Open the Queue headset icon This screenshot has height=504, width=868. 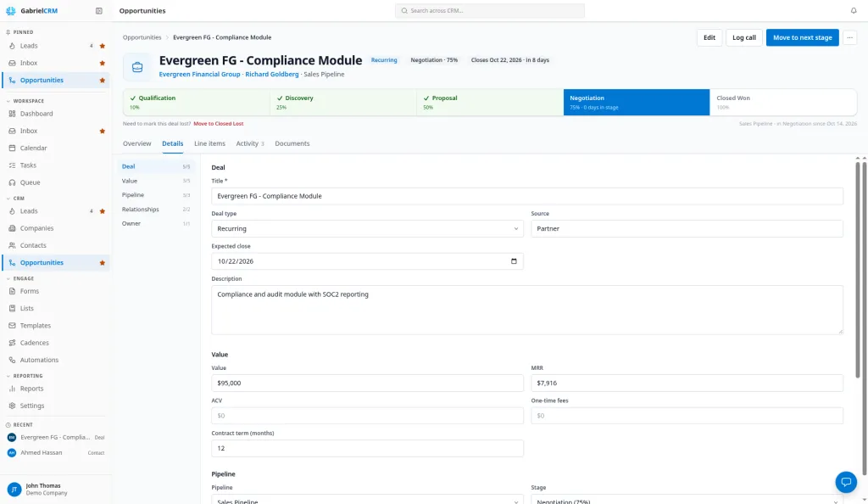12,182
